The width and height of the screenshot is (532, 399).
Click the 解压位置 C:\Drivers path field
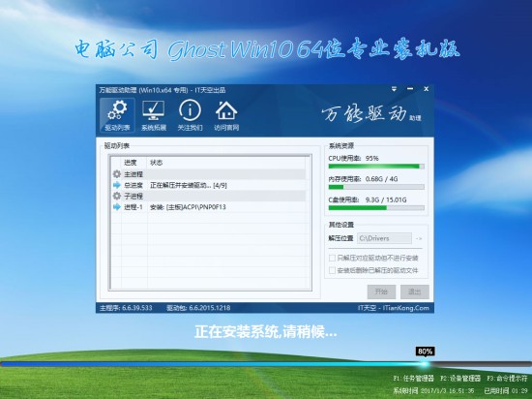(x=384, y=238)
